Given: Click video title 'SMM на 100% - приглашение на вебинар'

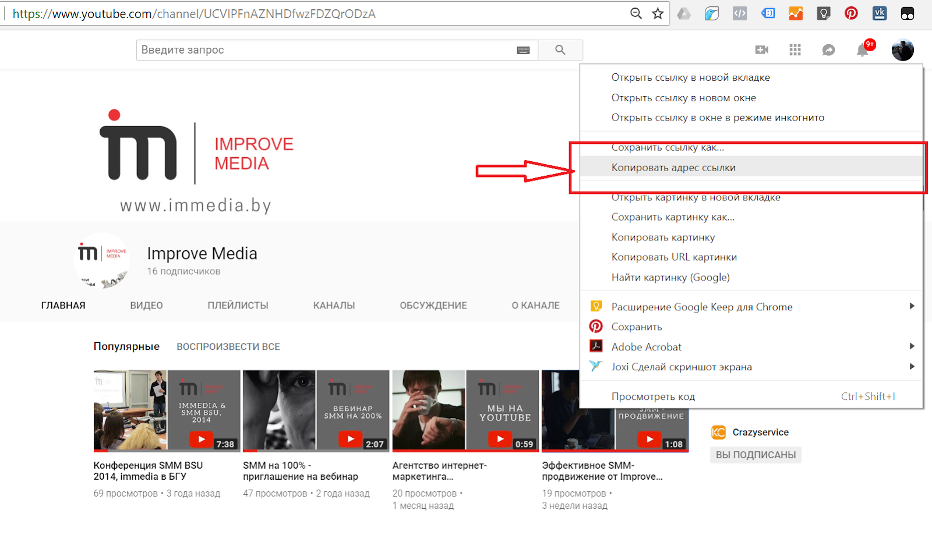Looking at the screenshot, I should click(x=301, y=471).
